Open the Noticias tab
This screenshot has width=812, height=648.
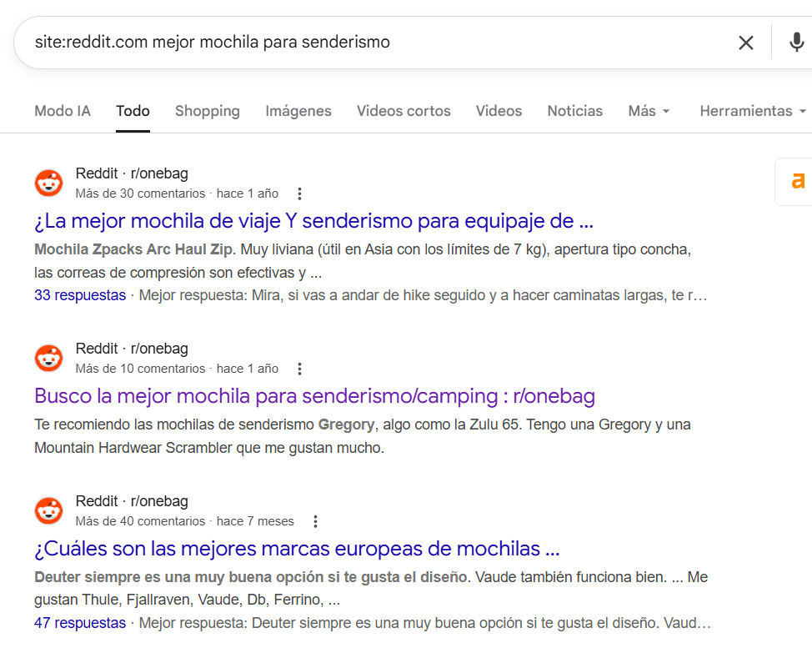[575, 111]
